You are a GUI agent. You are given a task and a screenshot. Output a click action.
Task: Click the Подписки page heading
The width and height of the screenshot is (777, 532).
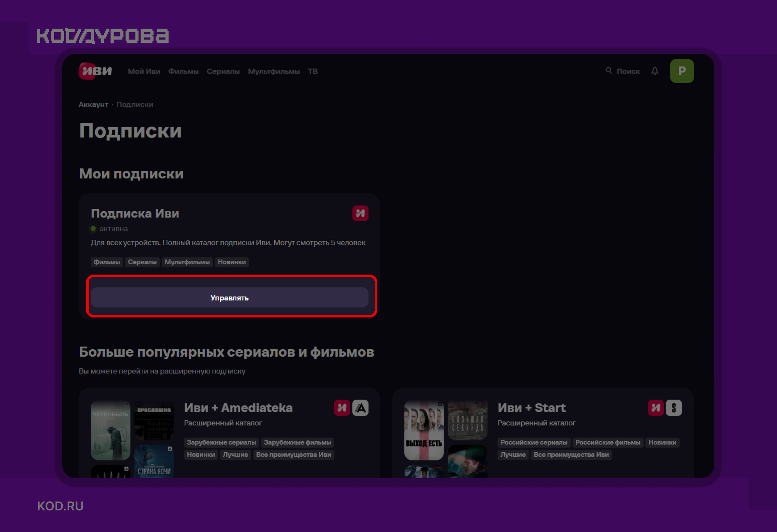coord(130,131)
